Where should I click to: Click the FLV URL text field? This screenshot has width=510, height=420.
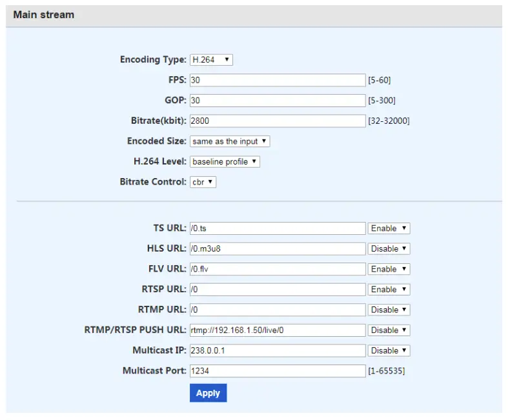click(278, 269)
